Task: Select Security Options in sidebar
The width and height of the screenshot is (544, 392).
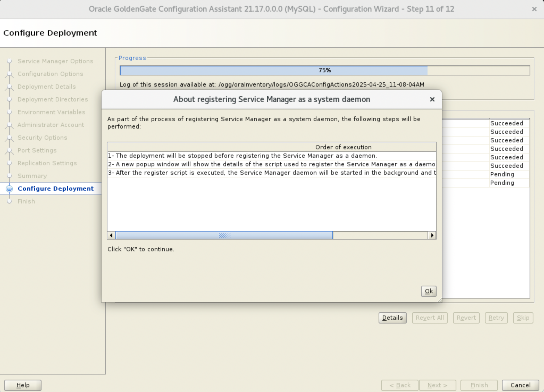Action: coord(42,138)
